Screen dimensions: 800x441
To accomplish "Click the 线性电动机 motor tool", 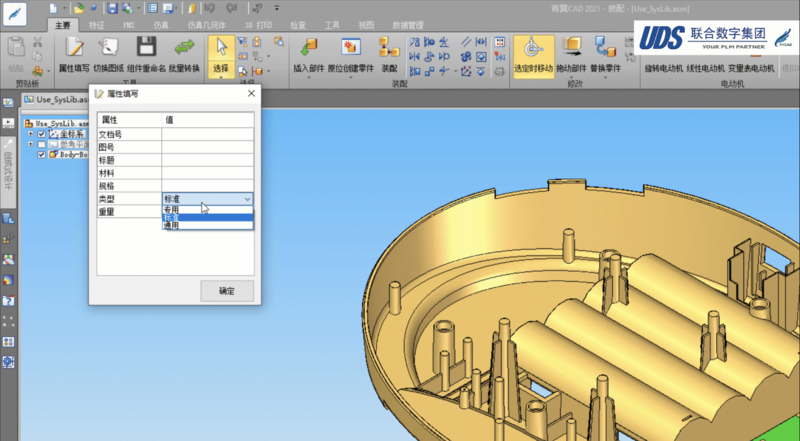I will 706,68.
